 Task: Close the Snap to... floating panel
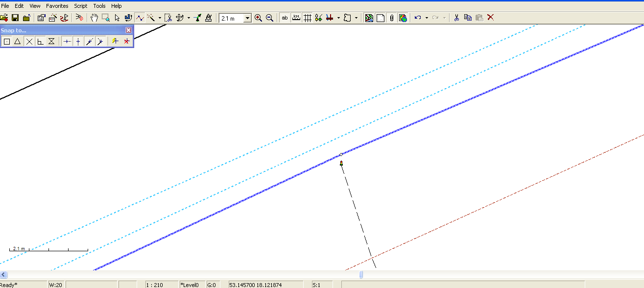(128, 30)
